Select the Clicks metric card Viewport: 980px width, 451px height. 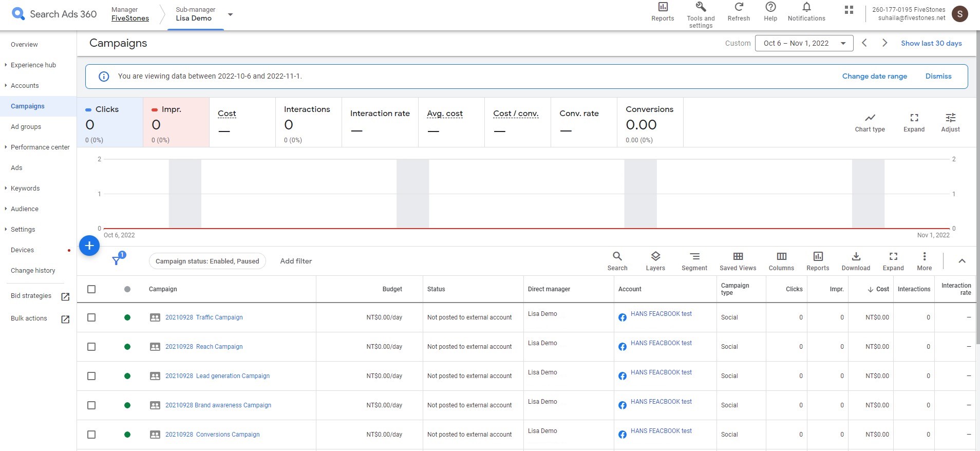(x=110, y=123)
